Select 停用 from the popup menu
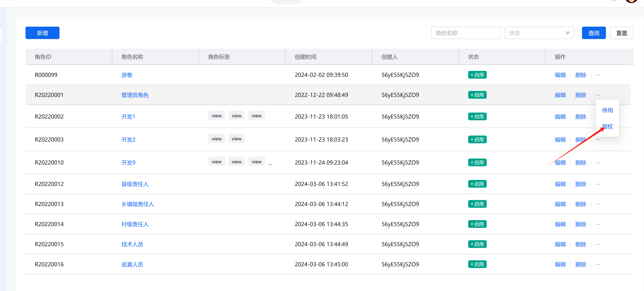Viewport: 644px width, 291px height. 607,110
